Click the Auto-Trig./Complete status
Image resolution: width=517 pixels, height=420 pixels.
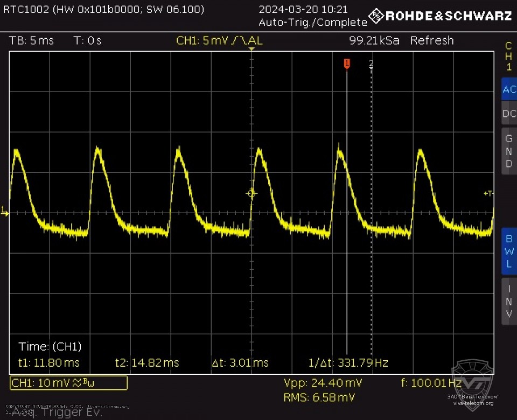click(312, 22)
